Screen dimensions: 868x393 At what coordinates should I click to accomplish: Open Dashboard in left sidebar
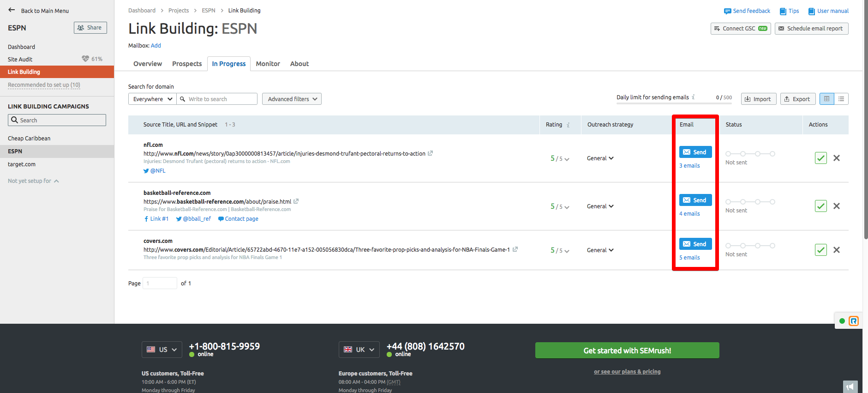(21, 47)
